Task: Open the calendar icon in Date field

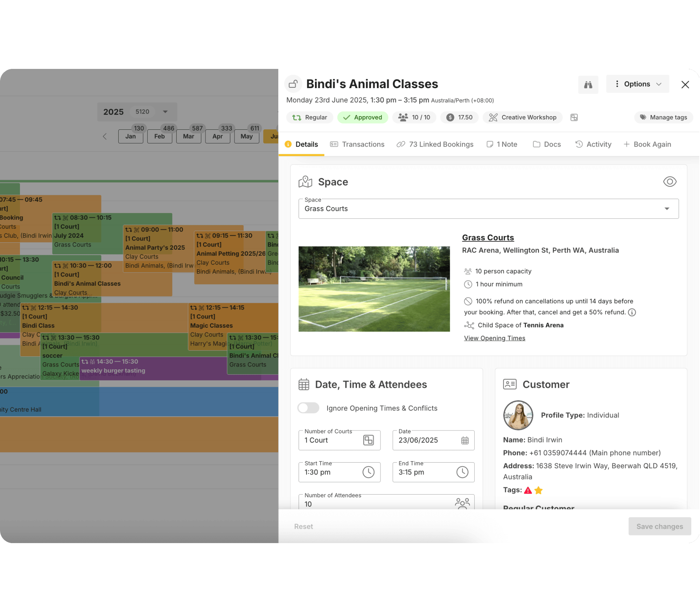Action: (464, 441)
